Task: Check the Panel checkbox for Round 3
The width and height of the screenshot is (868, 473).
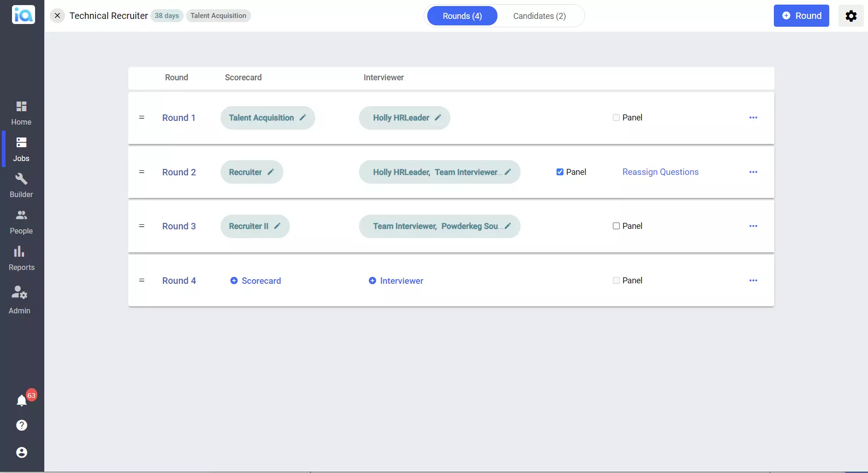Action: tap(616, 226)
